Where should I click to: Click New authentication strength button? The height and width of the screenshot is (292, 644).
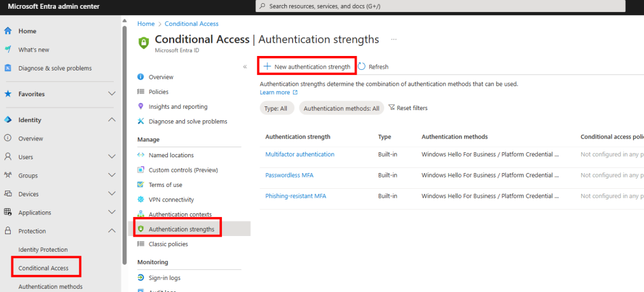307,67
